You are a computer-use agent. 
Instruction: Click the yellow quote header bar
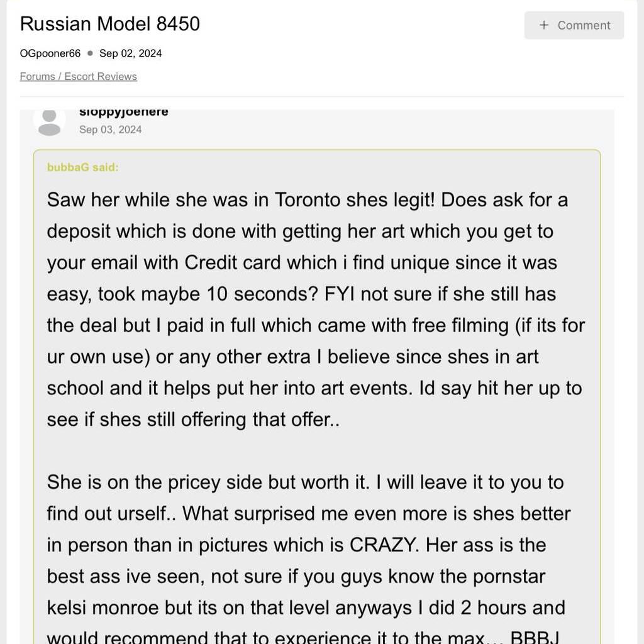click(82, 167)
